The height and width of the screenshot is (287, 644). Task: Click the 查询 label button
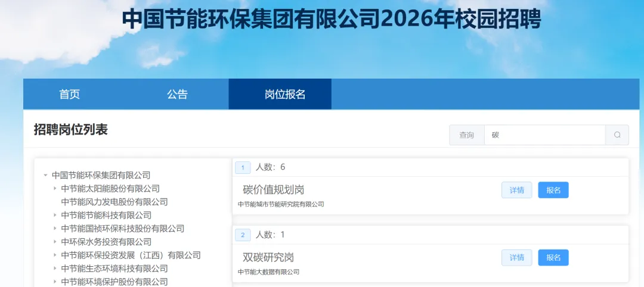(x=466, y=135)
